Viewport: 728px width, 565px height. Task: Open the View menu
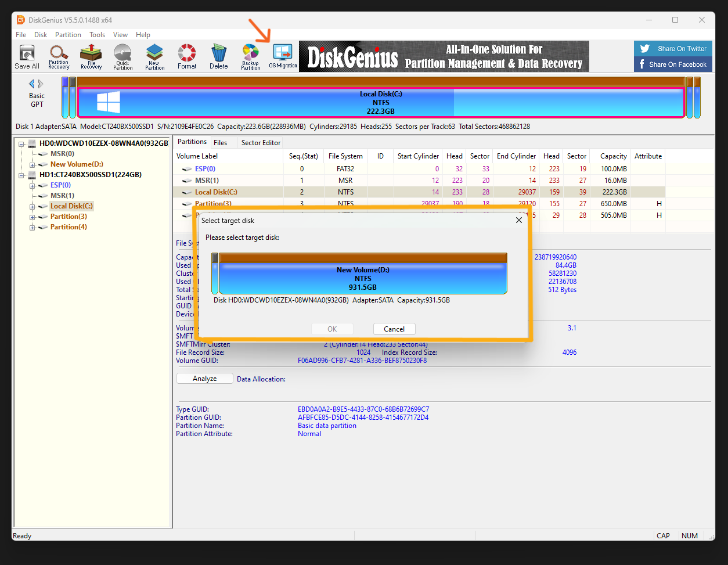point(120,35)
